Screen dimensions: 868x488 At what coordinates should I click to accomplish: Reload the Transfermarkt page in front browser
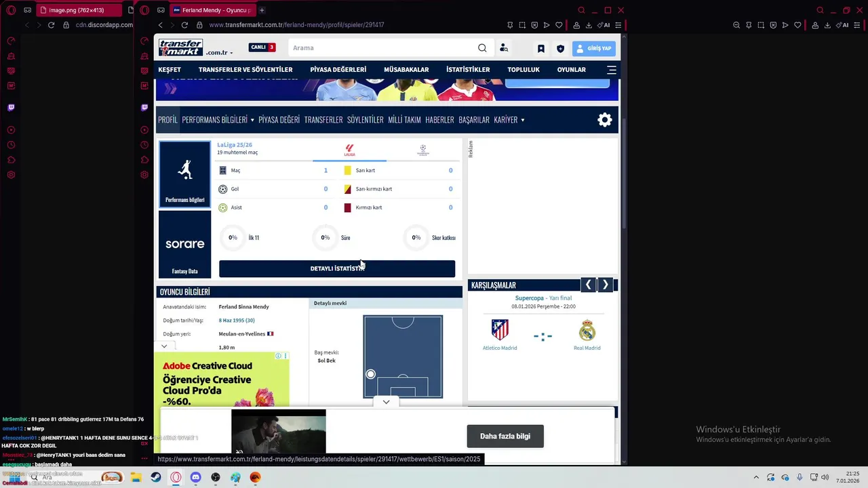[184, 25]
